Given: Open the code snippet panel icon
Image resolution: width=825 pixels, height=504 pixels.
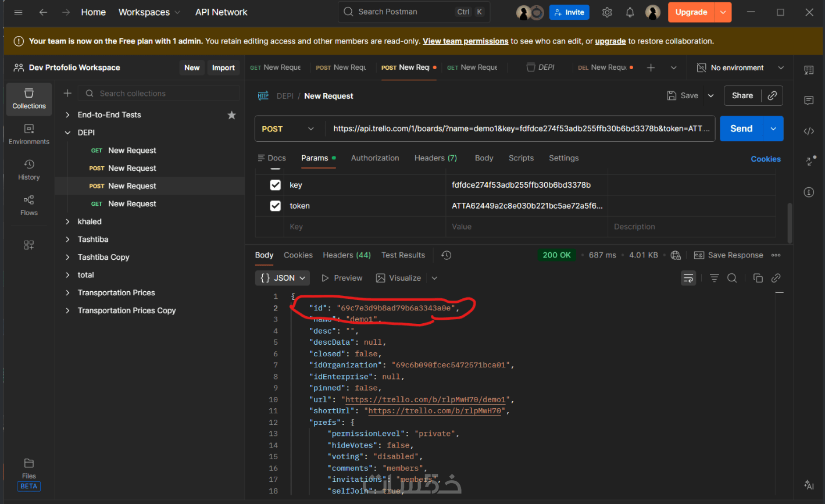Looking at the screenshot, I should point(809,131).
